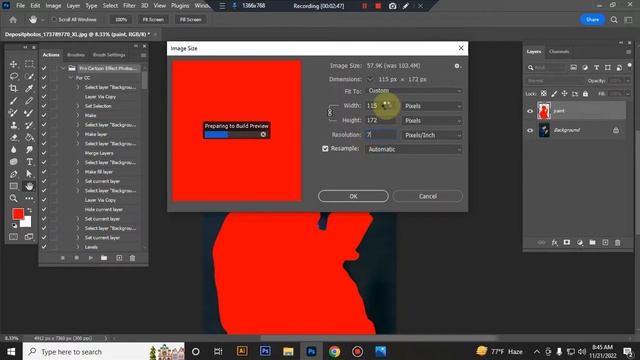The height and width of the screenshot is (360, 640).
Task: Create new action set folder icon
Action: (x=104, y=258)
